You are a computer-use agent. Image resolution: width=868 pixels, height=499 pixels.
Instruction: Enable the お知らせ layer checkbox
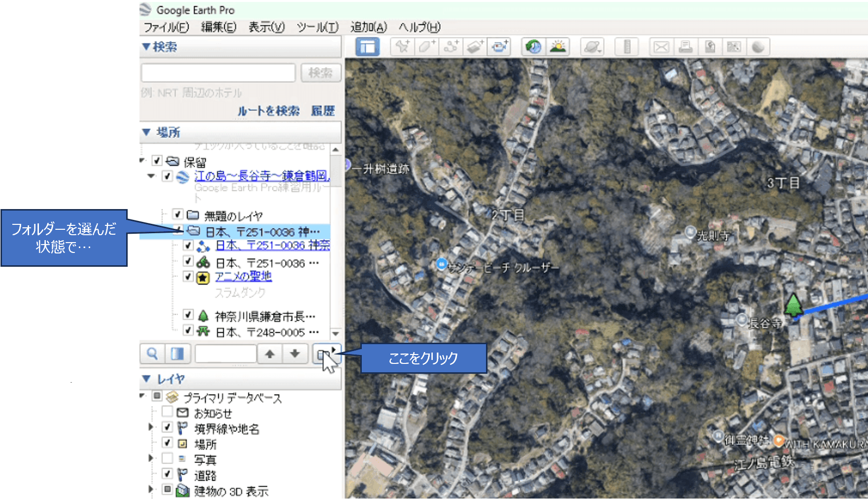point(167,412)
